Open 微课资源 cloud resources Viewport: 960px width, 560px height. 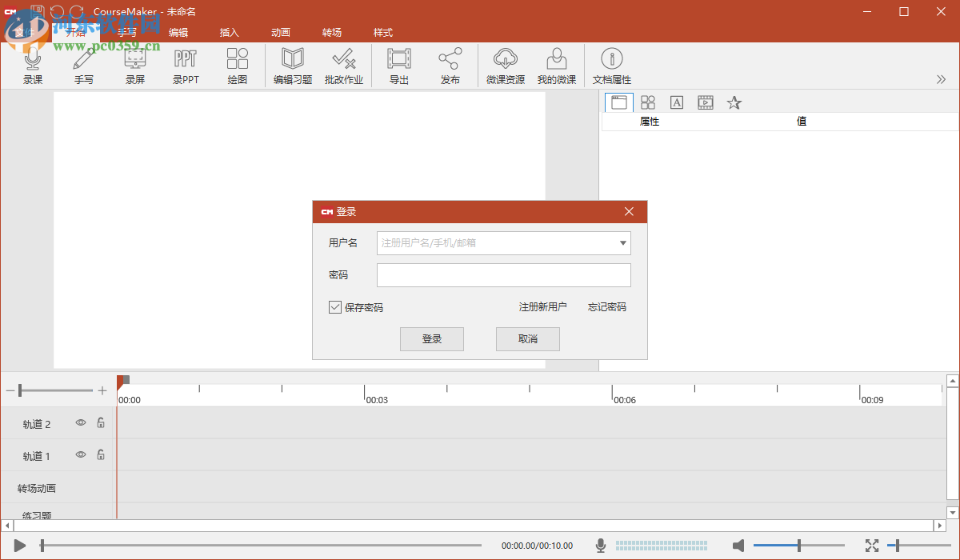(x=506, y=64)
